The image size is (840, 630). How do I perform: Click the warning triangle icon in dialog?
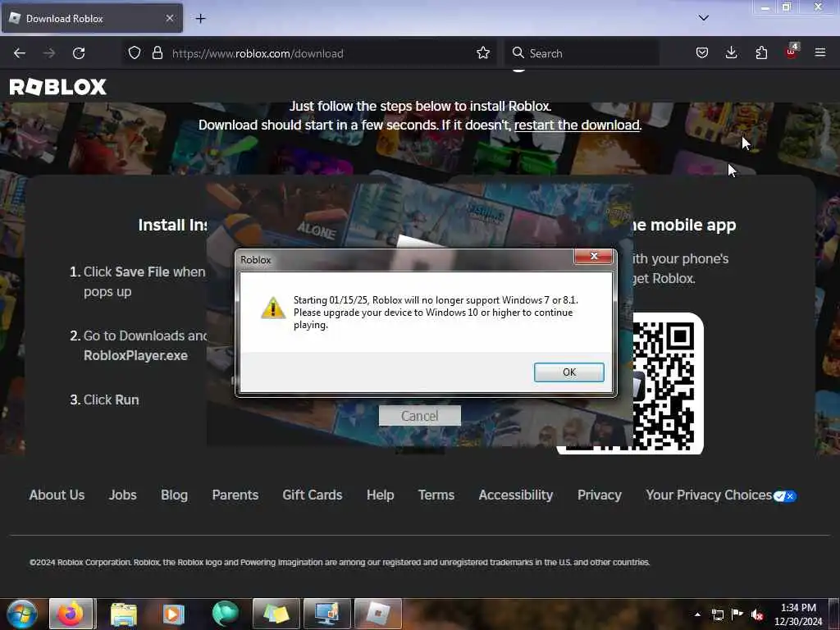pyautogui.click(x=272, y=308)
